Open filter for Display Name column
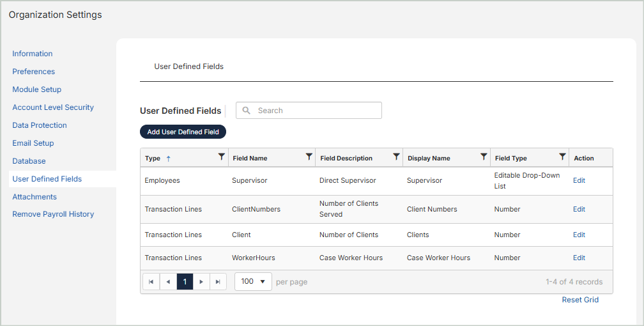644x326 pixels. click(484, 157)
